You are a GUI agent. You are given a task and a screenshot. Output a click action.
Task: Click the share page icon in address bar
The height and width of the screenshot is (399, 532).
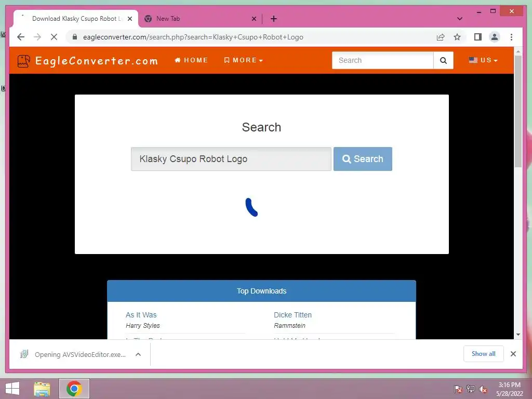pos(441,37)
